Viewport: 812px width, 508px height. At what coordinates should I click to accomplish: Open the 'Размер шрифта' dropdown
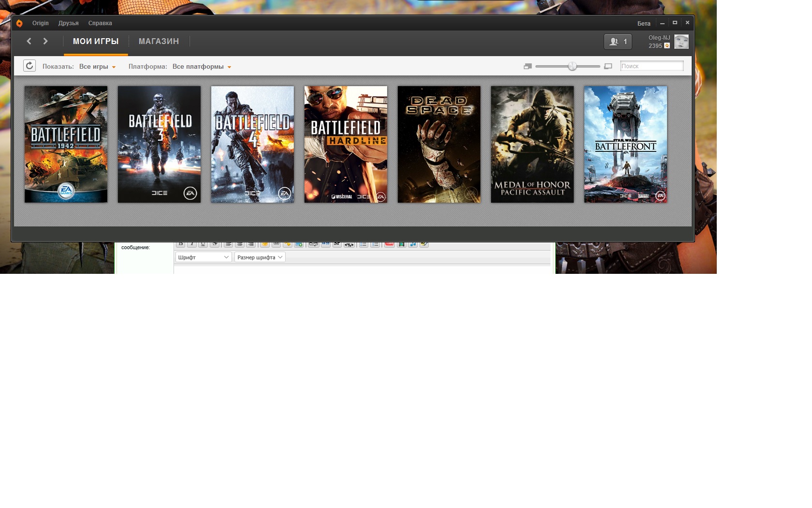[260, 257]
